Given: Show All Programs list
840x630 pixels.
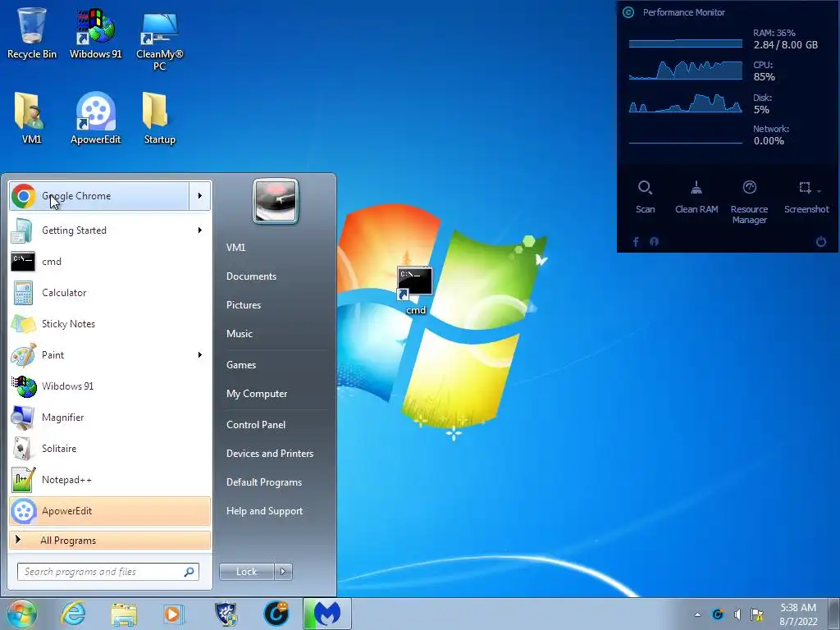Looking at the screenshot, I should click(x=110, y=541).
